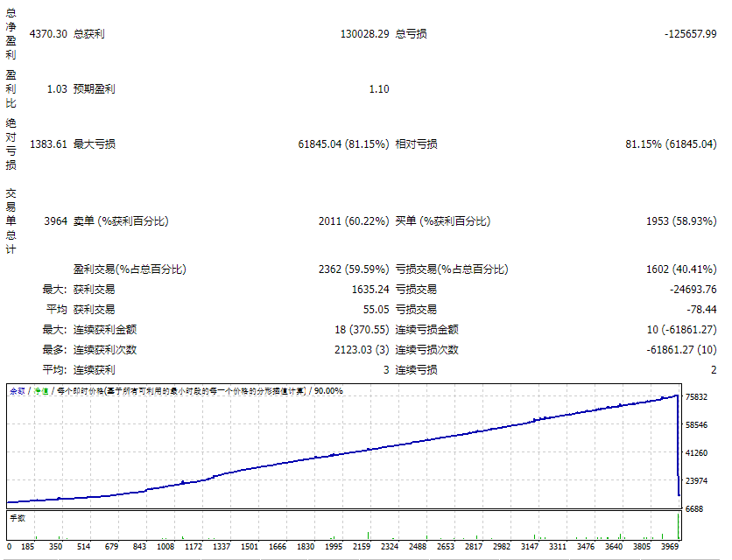Click the 盈利交易(%占总百分比) label
This screenshot has width=732, height=560.
click(x=130, y=269)
